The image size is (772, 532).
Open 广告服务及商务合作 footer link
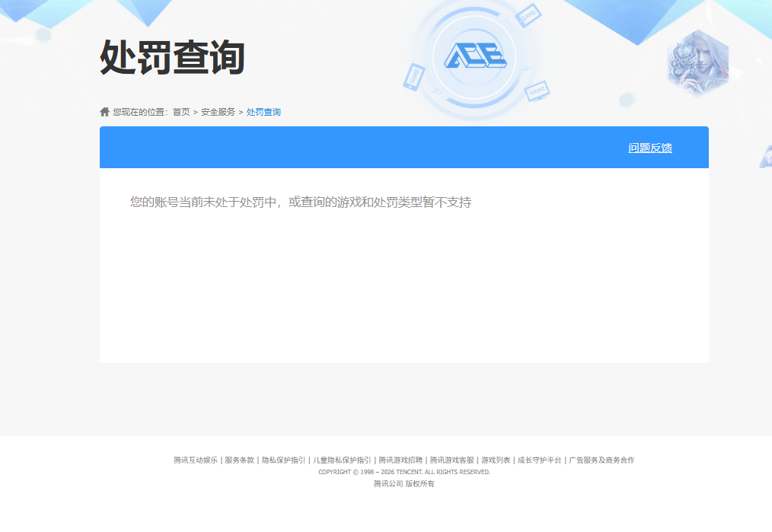[x=601, y=460]
